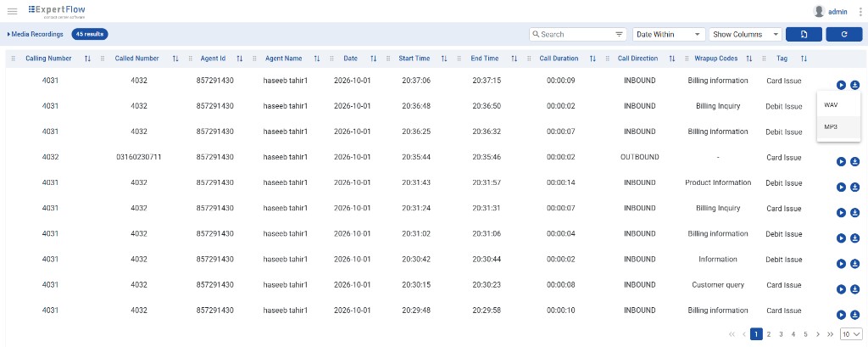Go to the next page of results
This screenshot has width=868, height=347.
[x=818, y=334]
